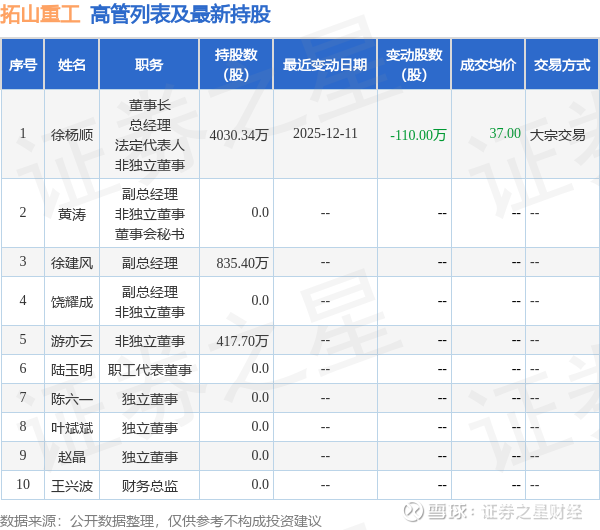The image size is (600, 530).
Task: Click the 财务总监 position for 王兴波
Action: coord(150,486)
